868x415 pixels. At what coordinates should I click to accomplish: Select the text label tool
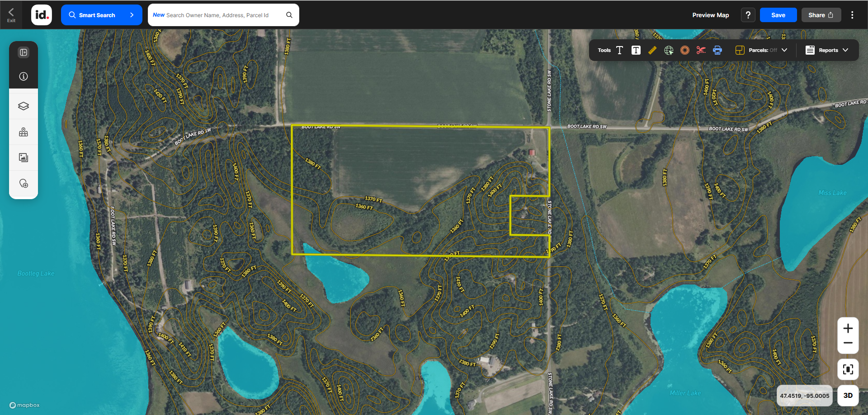[619, 50]
